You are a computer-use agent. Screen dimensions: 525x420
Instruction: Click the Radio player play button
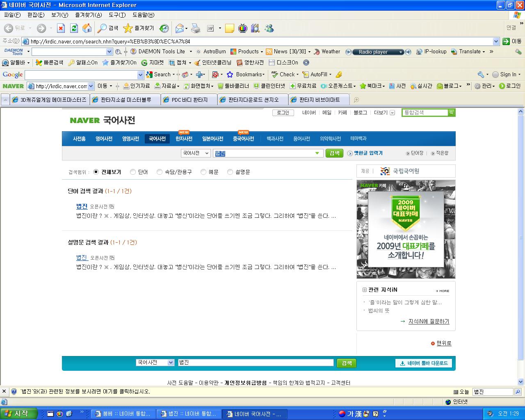[349, 52]
